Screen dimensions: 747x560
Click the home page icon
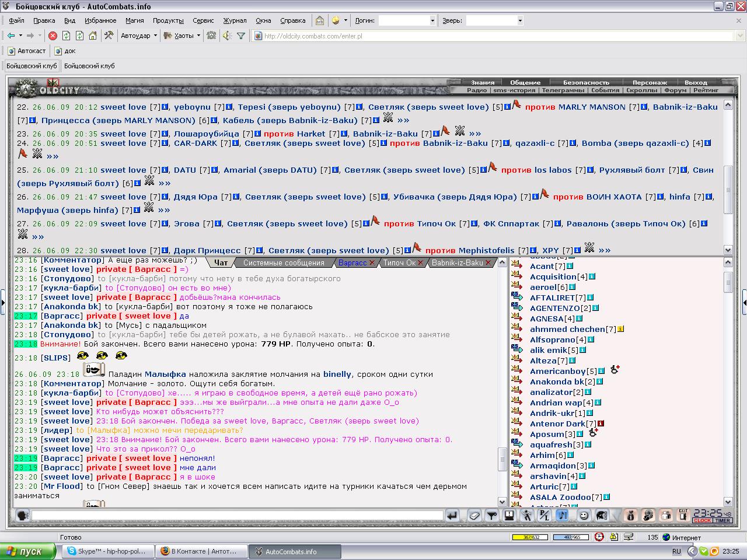click(x=93, y=36)
